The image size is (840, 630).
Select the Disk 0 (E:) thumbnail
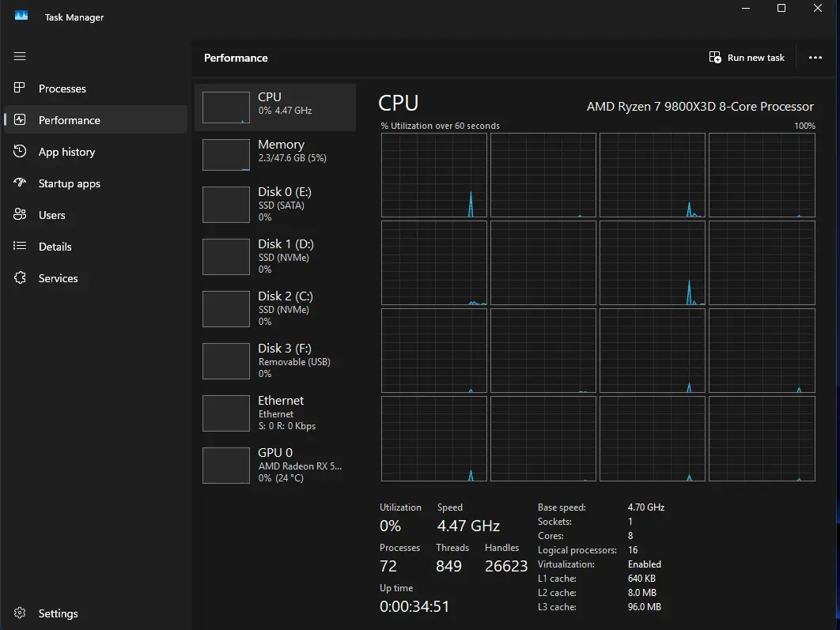(x=226, y=205)
